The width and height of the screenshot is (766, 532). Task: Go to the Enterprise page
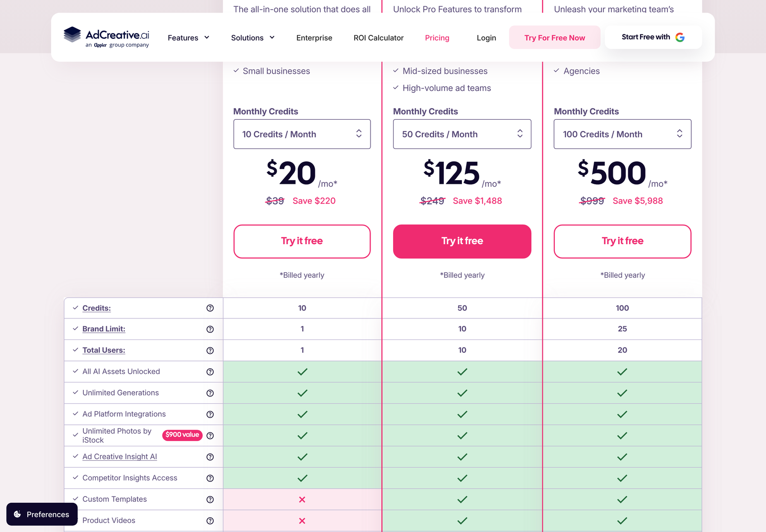point(314,38)
